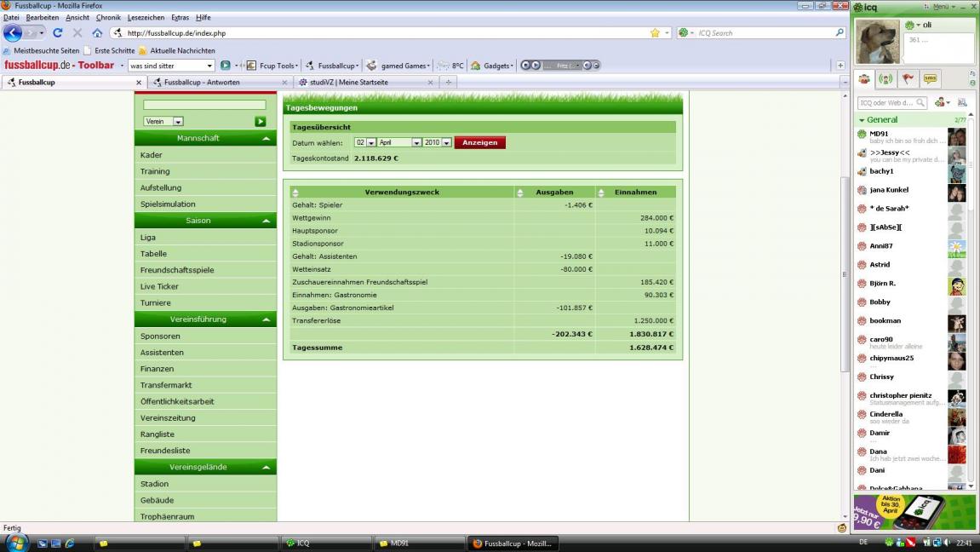Open the Lesezeichen menu
Screen dimensions: 980x552
(146, 17)
